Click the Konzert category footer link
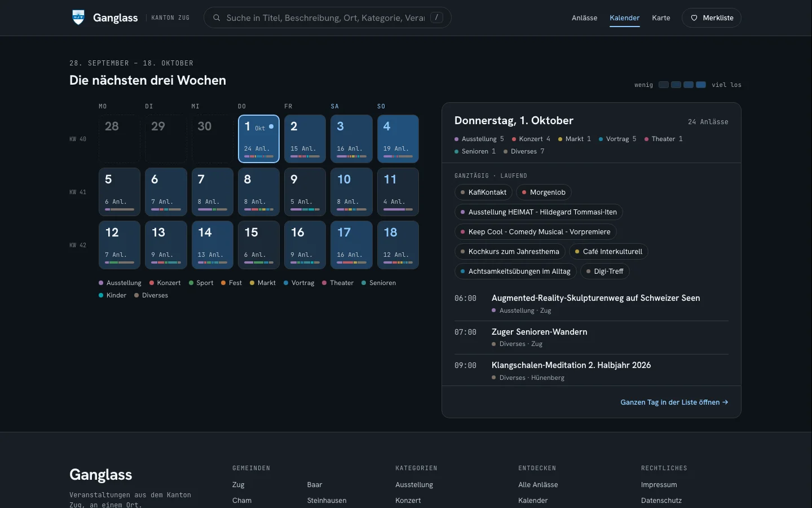The width and height of the screenshot is (812, 508). point(408,501)
